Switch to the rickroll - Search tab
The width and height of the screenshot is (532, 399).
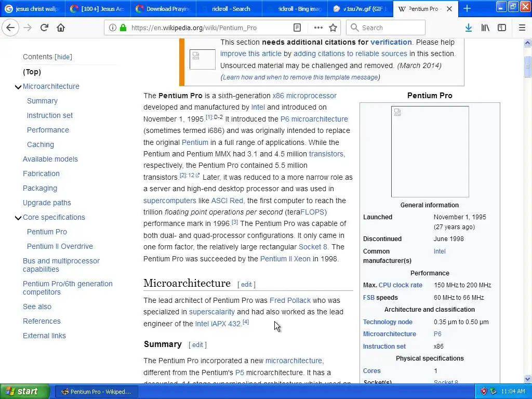229,9
